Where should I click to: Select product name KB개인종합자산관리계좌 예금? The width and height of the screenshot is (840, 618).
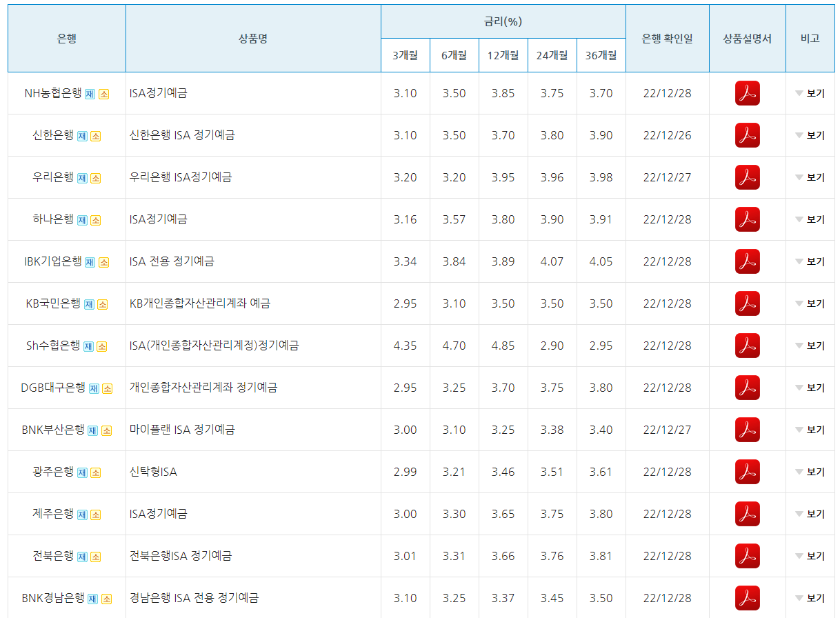pyautogui.click(x=200, y=303)
